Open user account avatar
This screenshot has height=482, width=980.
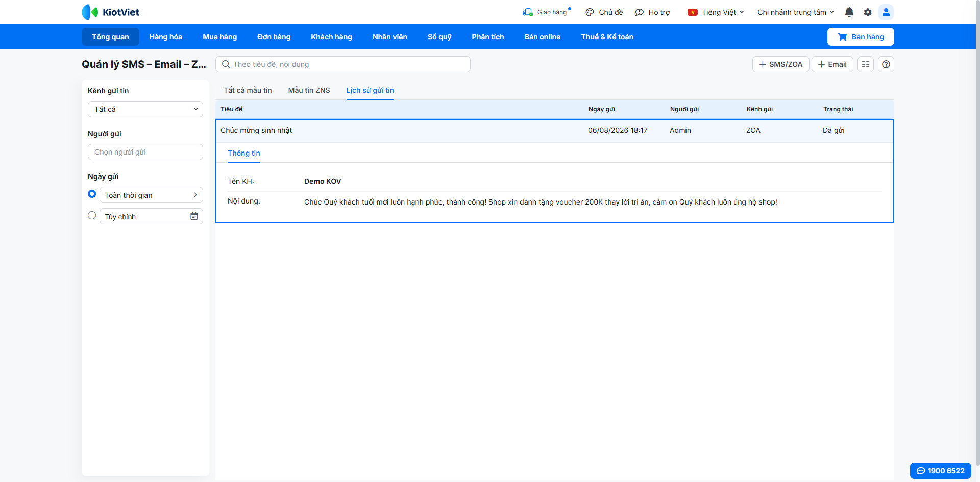point(886,12)
